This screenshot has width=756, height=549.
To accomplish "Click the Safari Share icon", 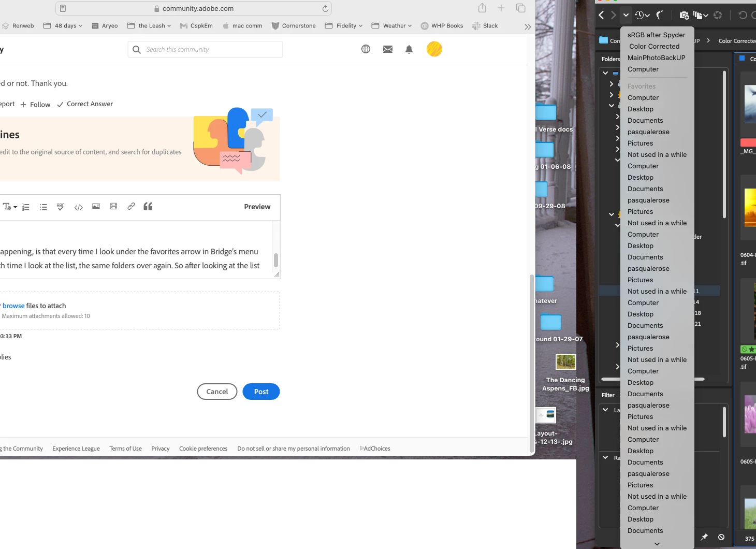I will pos(482,8).
